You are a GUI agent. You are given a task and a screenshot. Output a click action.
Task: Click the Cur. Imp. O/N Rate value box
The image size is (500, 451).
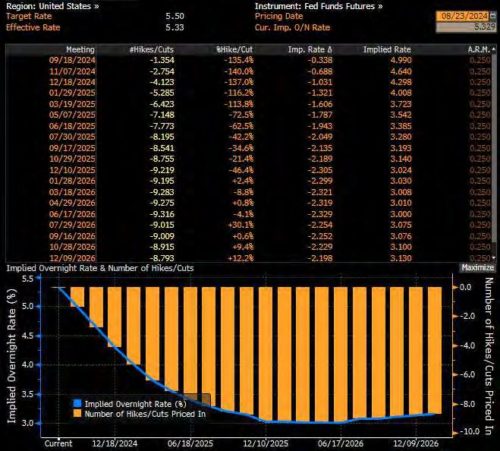[466, 27]
